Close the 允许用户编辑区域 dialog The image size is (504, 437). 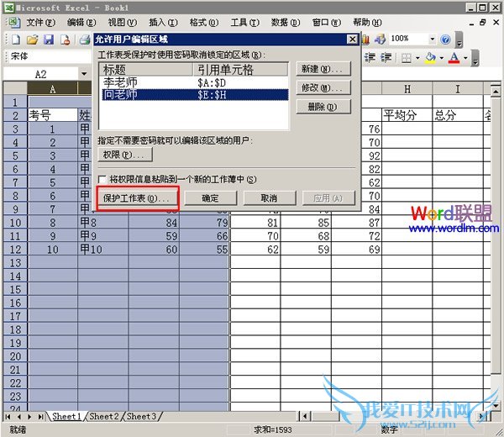click(x=352, y=39)
